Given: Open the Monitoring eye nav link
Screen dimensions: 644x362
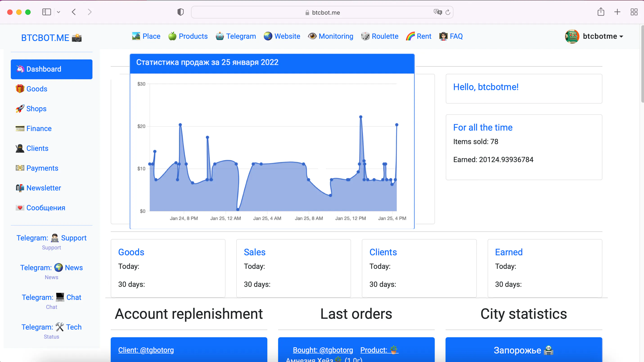Looking at the screenshot, I should [331, 36].
